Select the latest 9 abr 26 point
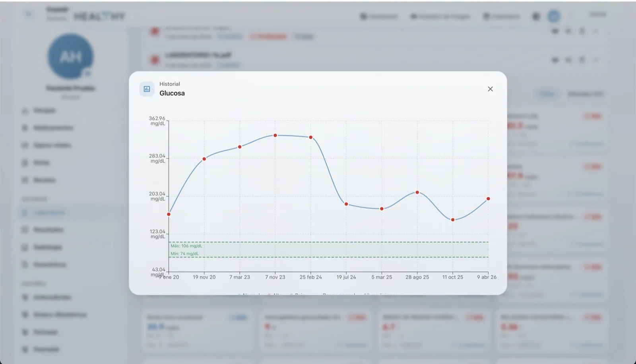This screenshot has height=364, width=636. coord(488,199)
